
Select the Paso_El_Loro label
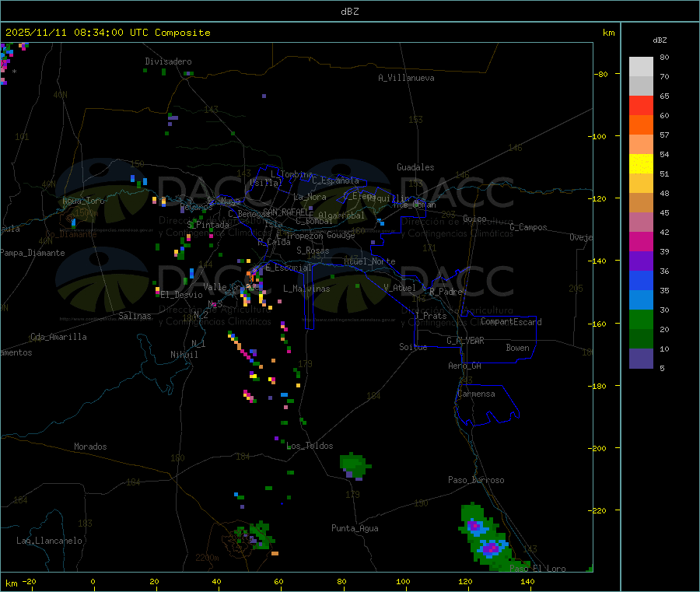tap(537, 569)
